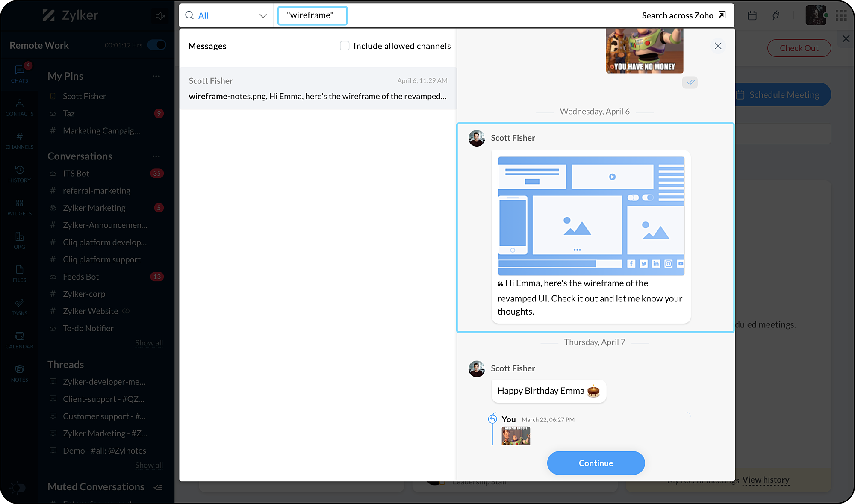The height and width of the screenshot is (504, 855).
Task: Click the Continue button
Action: 596,463
